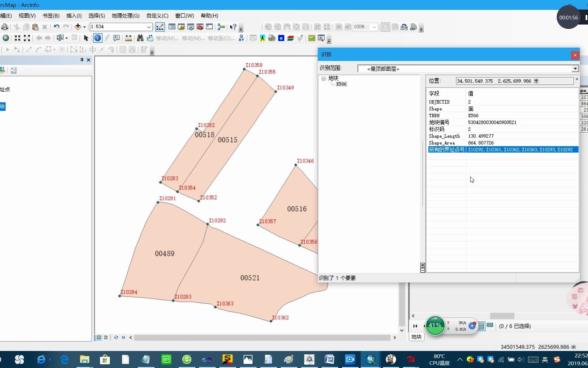Click the What's This help pointer icon

tap(233, 27)
